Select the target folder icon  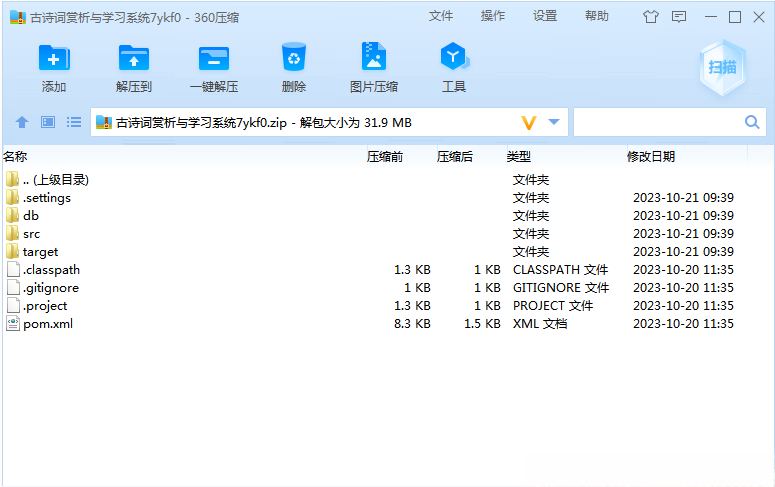pos(12,251)
